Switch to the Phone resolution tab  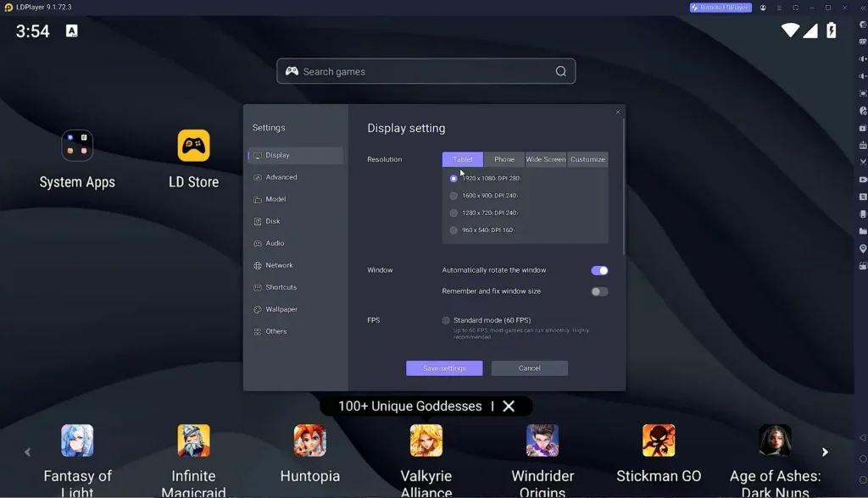[x=504, y=159]
